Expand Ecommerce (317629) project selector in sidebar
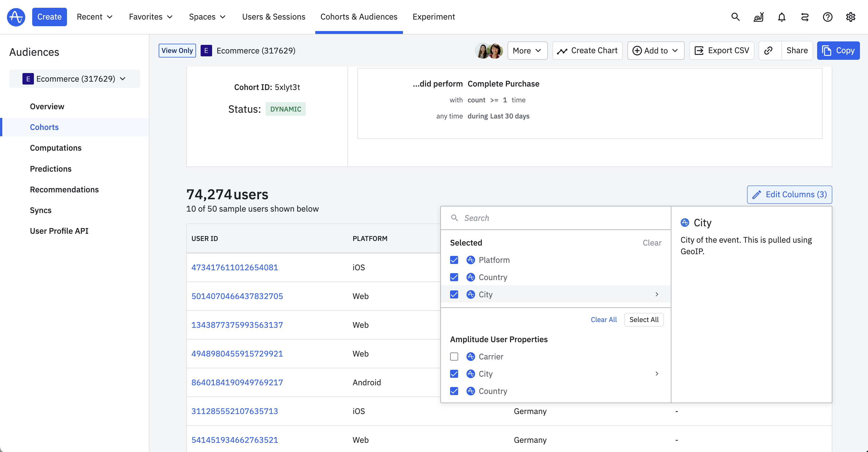 [74, 79]
